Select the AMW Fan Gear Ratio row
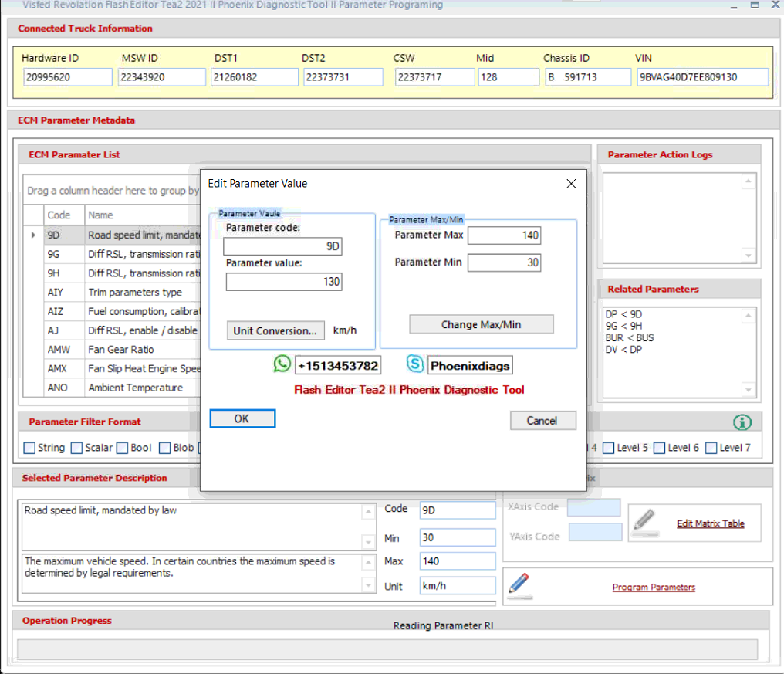This screenshot has width=784, height=674. click(112, 349)
